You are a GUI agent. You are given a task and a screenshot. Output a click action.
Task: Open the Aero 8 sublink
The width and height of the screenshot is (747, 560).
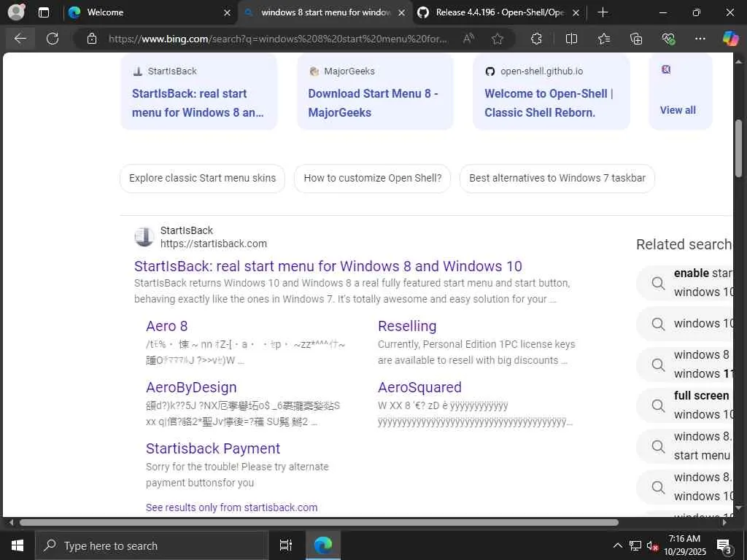coord(167,326)
